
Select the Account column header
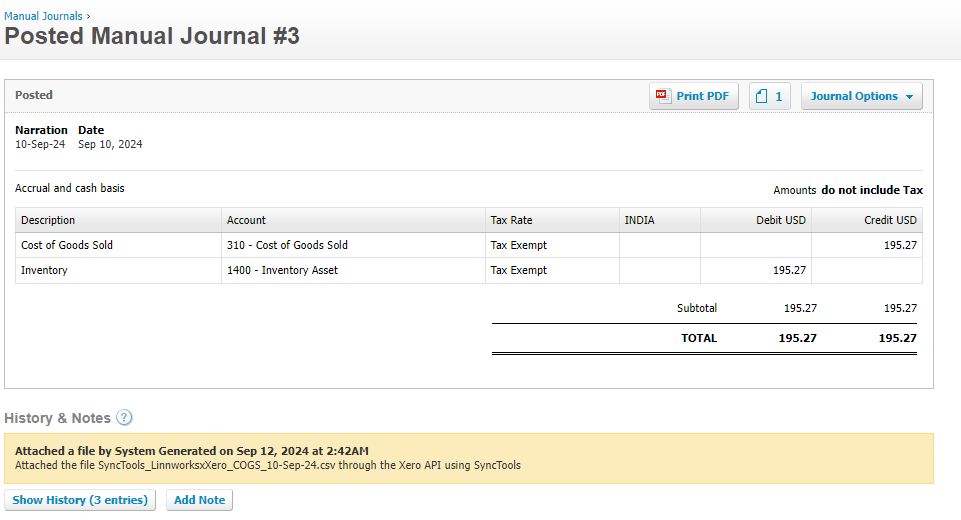(x=353, y=220)
